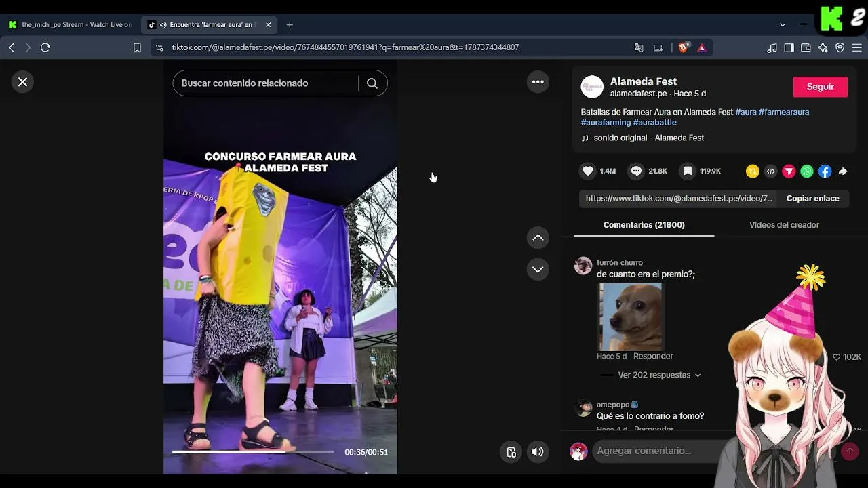The image size is (868, 488).
Task: Open the #farmearaura hashtag link
Action: [x=784, y=112]
